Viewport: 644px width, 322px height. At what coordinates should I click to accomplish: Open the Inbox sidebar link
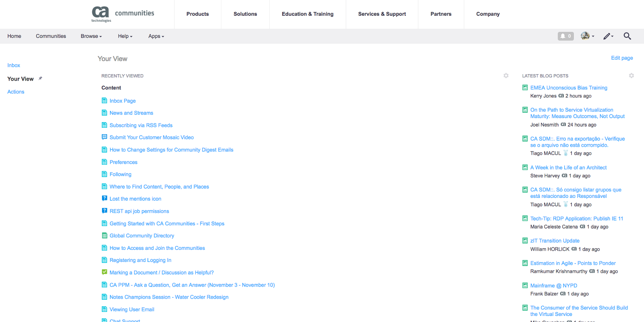(14, 65)
